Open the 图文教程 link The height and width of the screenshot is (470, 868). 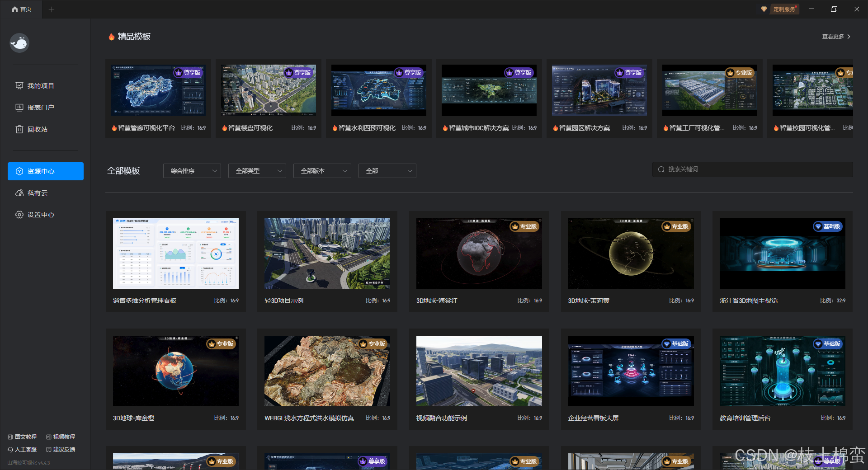point(22,437)
